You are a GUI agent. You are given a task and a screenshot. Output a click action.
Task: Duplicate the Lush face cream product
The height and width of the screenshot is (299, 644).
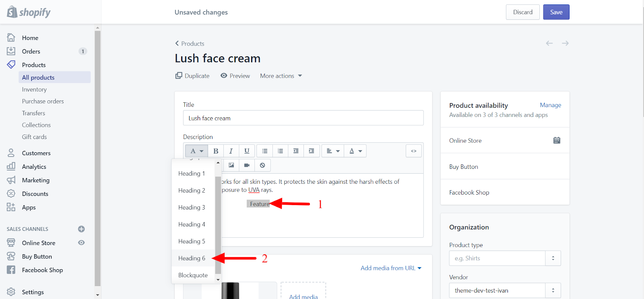192,76
